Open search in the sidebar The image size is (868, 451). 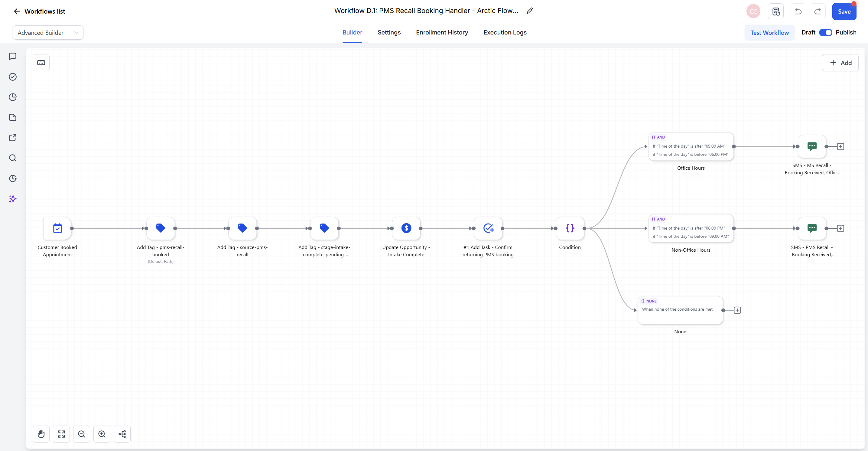pos(13,158)
